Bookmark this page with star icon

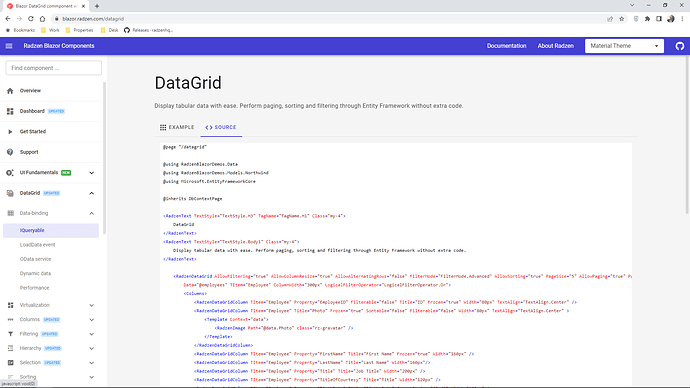621,19
